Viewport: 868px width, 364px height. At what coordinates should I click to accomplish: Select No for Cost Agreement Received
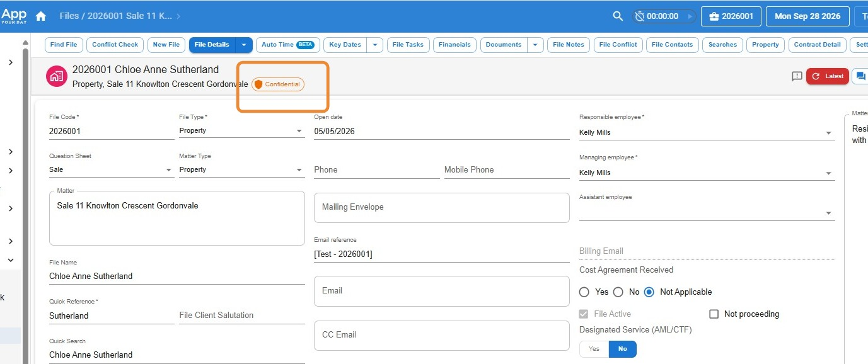coord(618,292)
